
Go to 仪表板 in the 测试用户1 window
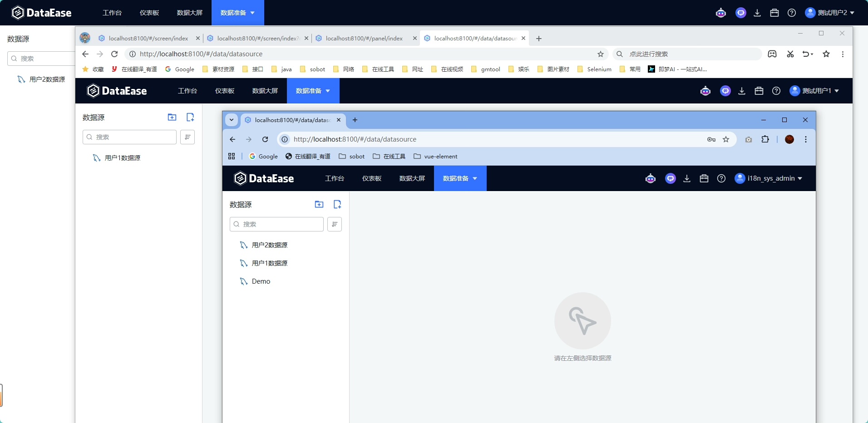tap(225, 91)
